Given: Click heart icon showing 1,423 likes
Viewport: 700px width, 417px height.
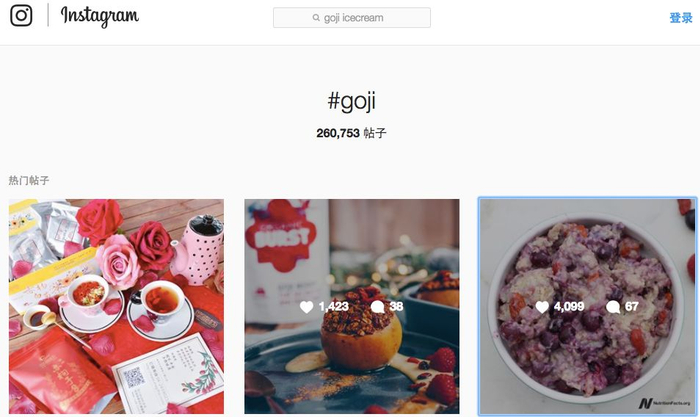Looking at the screenshot, I should tap(307, 307).
